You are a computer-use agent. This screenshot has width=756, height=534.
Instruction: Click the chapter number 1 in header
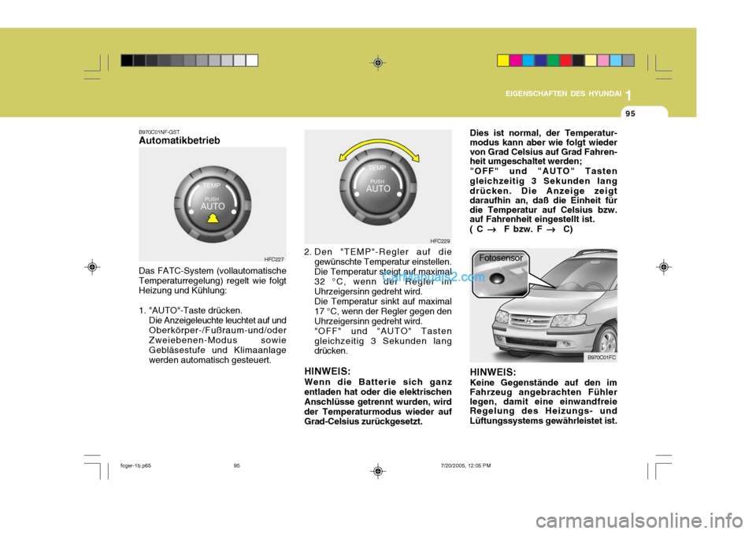(x=628, y=95)
